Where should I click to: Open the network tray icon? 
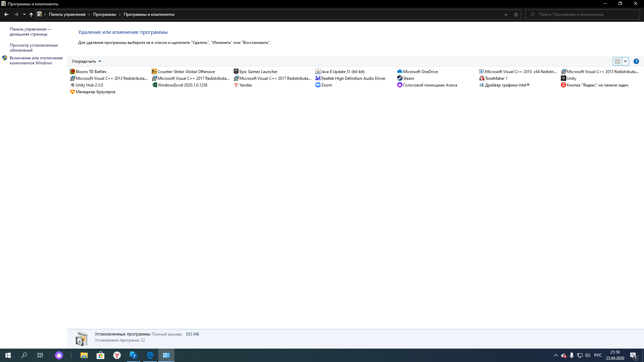pyautogui.click(x=580, y=355)
